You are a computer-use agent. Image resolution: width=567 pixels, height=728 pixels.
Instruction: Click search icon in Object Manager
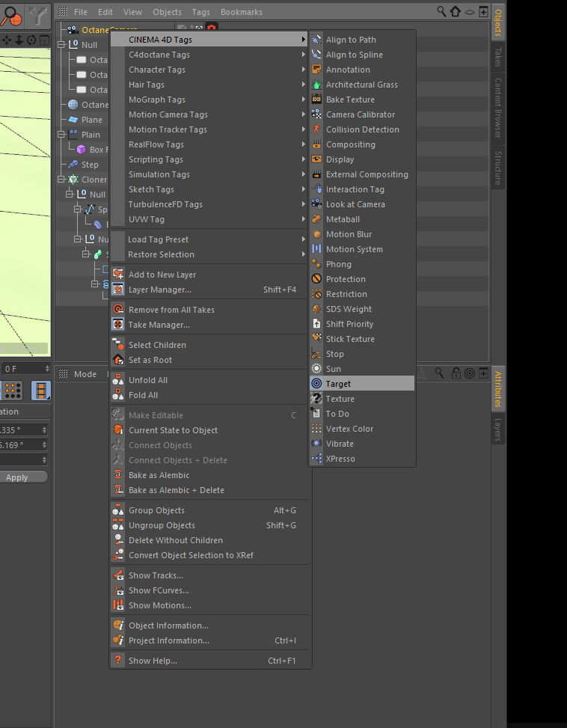pos(441,12)
